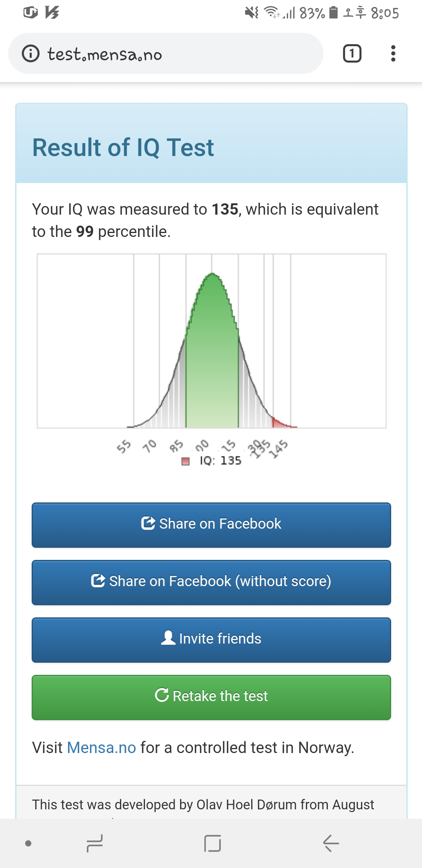422x868 pixels.
Task: Tap the battery icon in status bar
Action: pyautogui.click(x=333, y=13)
